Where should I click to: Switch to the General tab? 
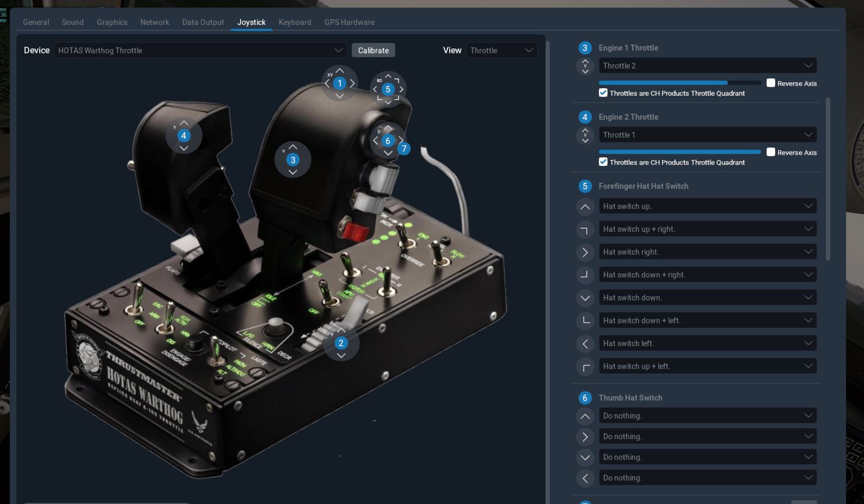pyautogui.click(x=36, y=22)
